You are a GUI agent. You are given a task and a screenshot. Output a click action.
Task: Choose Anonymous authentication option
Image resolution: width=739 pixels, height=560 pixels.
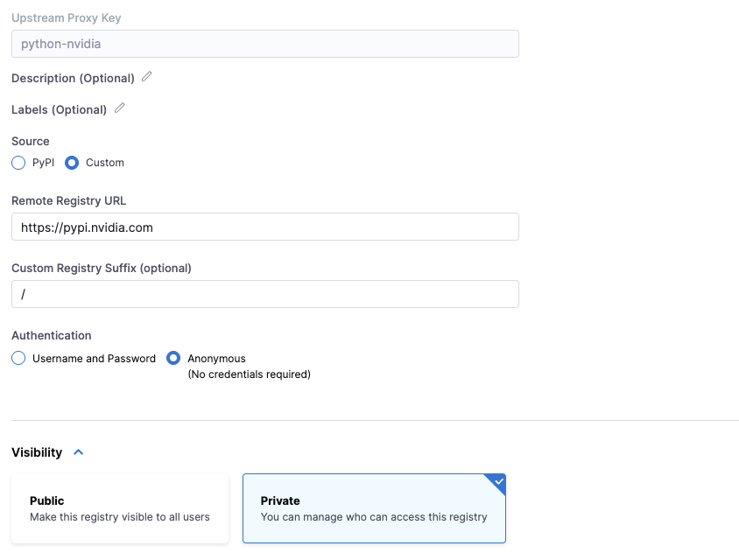pos(173,359)
